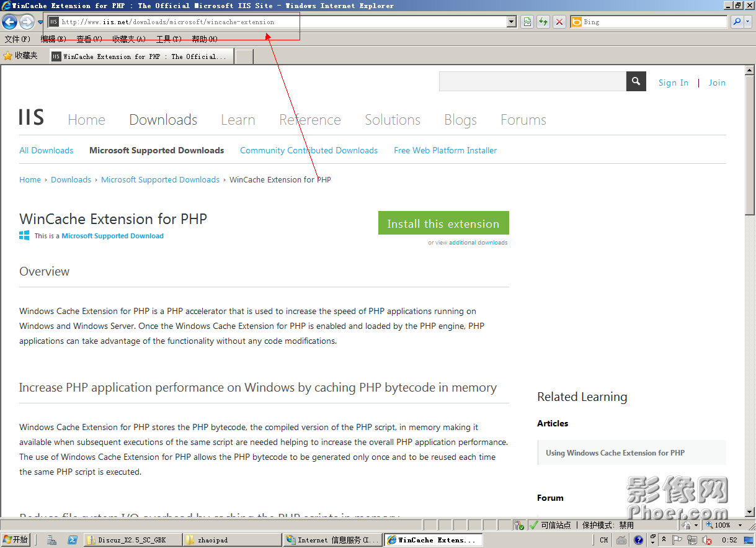Screen dimensions: 756x548
Task: Click the dark magnifier search button on the IIS site
Action: pyautogui.click(x=636, y=81)
